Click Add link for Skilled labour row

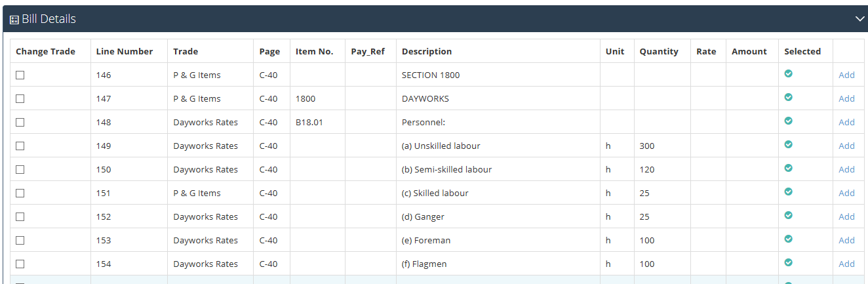847,193
